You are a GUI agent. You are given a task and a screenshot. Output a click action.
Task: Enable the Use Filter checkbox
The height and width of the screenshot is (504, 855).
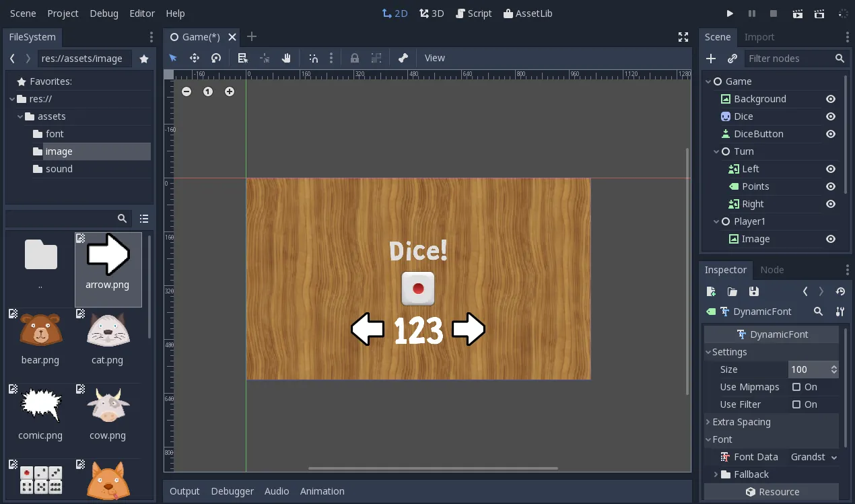796,404
